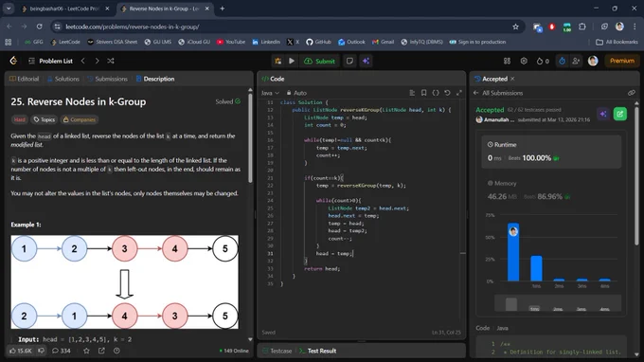Star this problem as favorite
The height and width of the screenshot is (362, 644).
86,351
